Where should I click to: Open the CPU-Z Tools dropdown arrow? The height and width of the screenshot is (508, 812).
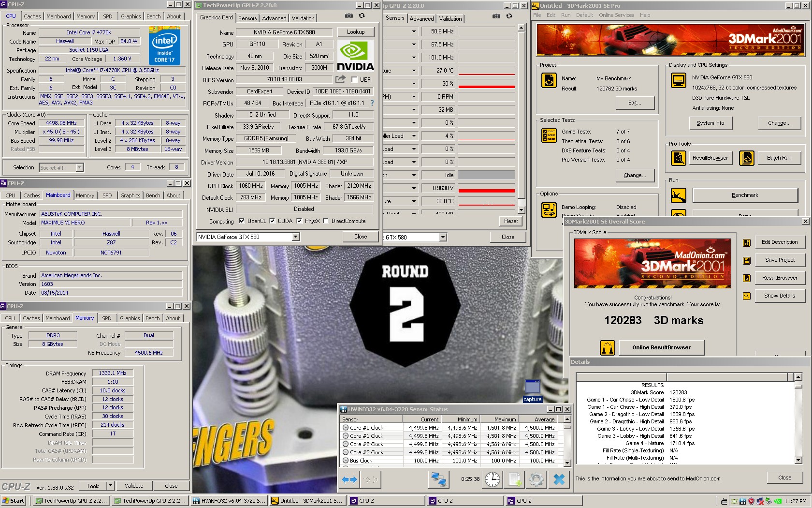pos(110,486)
